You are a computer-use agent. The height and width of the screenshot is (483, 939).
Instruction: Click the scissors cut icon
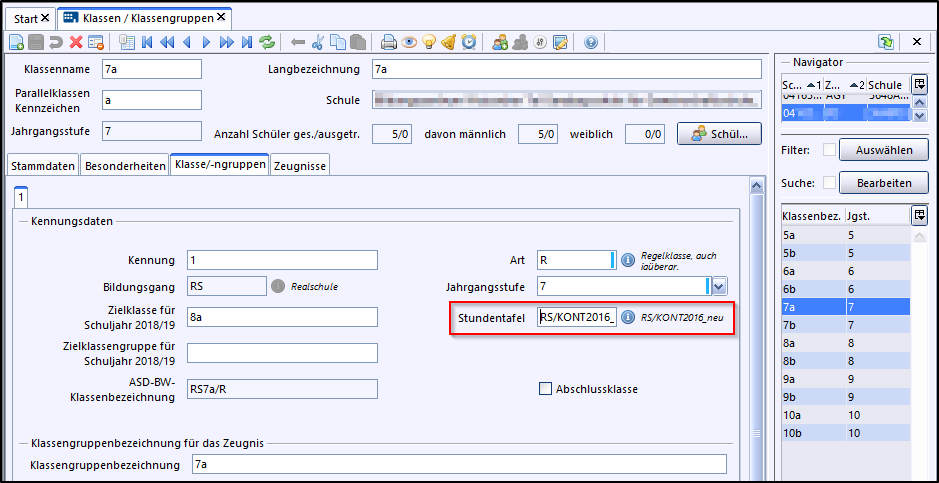click(318, 42)
